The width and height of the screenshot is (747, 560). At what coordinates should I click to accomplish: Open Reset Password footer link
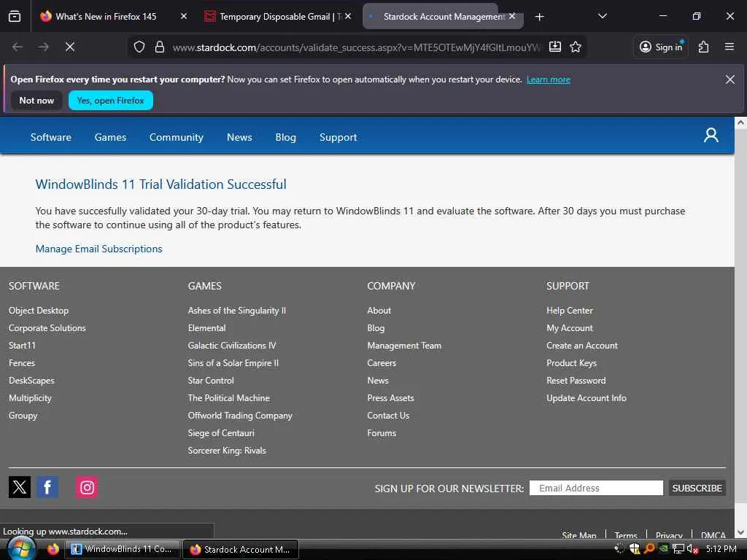click(576, 381)
